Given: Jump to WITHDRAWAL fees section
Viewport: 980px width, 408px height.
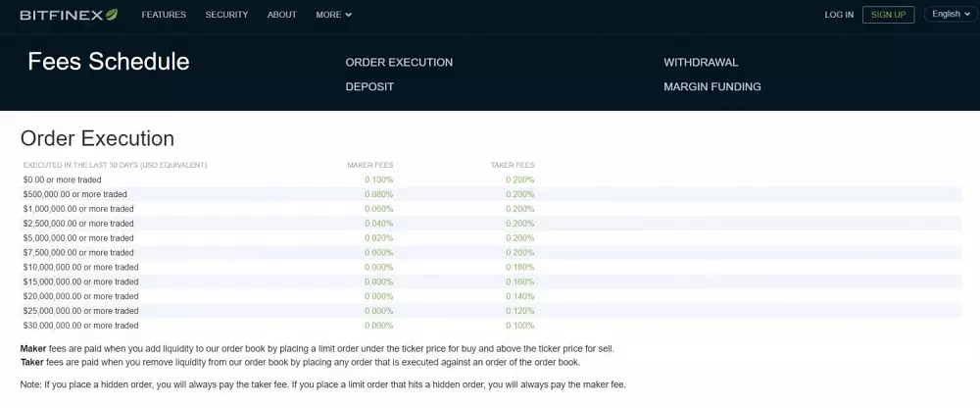Looking at the screenshot, I should tap(701, 63).
